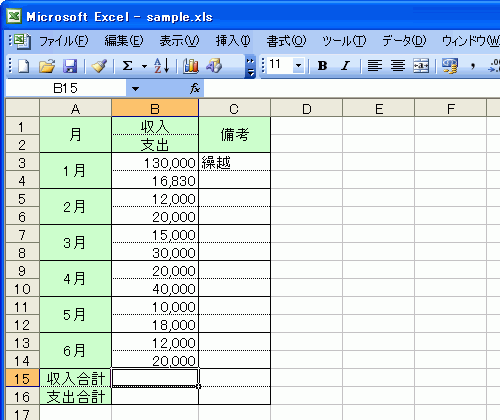Click the Name Box showing B15
Viewport: 500px width, 420px height.
[66, 88]
